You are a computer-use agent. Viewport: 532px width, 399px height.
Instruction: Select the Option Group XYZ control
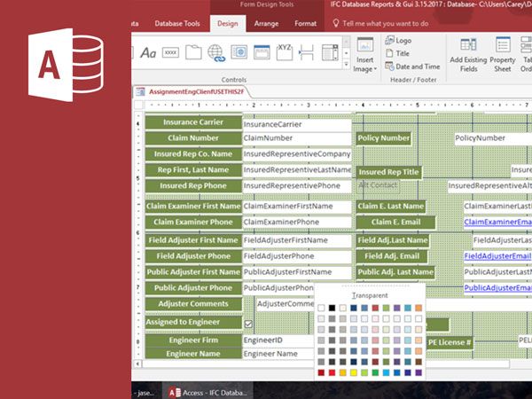[x=284, y=51]
